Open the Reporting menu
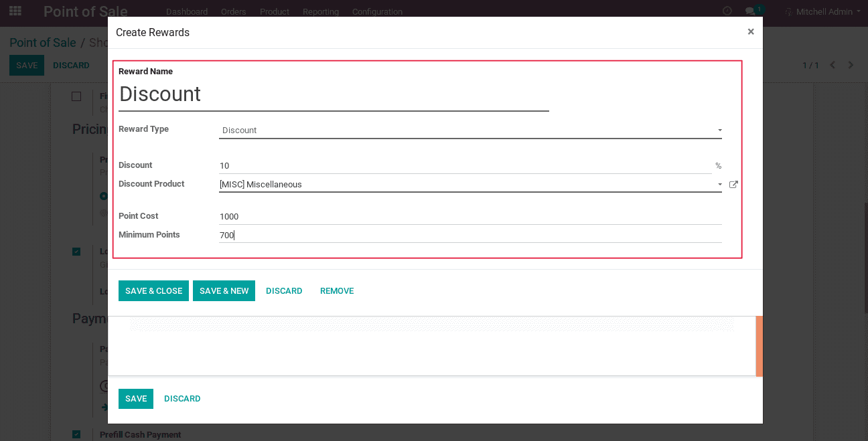 point(321,12)
